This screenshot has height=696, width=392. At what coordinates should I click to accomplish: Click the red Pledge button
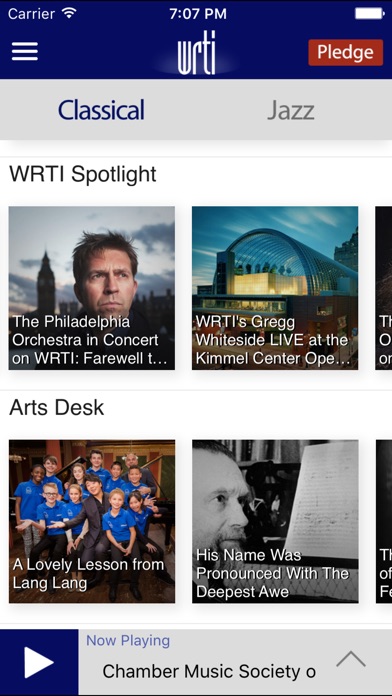[345, 52]
